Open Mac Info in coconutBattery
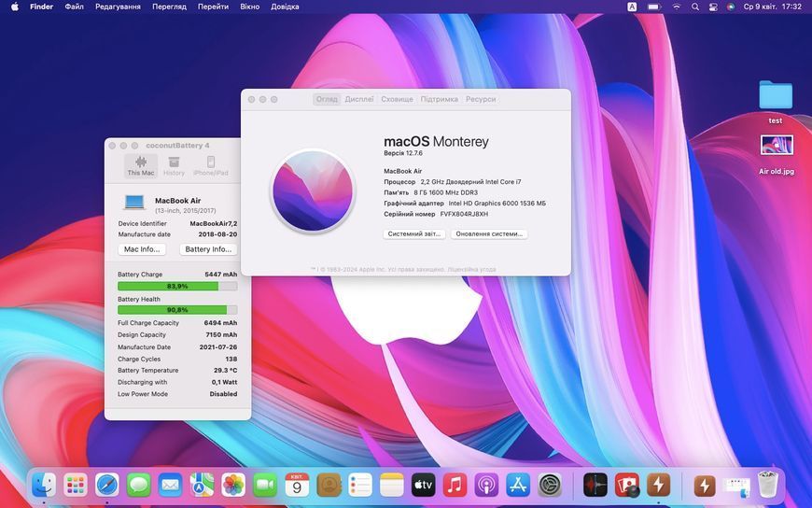The width and height of the screenshot is (812, 508). 142,249
